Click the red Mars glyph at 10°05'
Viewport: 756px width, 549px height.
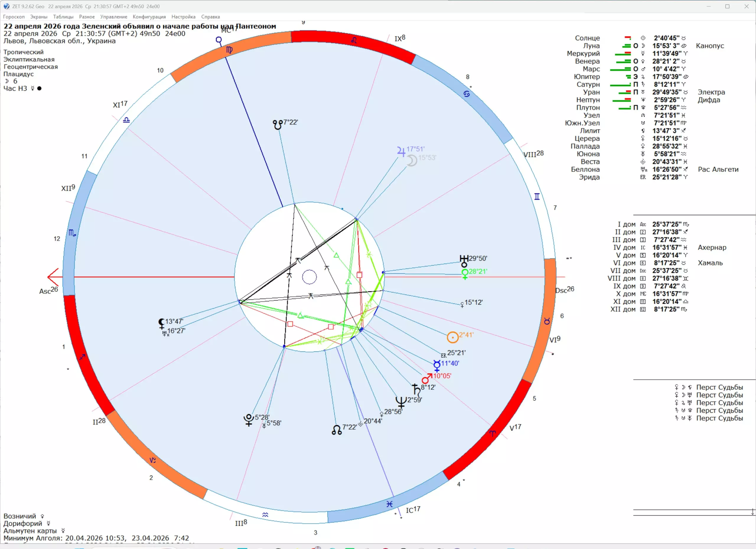(x=427, y=379)
